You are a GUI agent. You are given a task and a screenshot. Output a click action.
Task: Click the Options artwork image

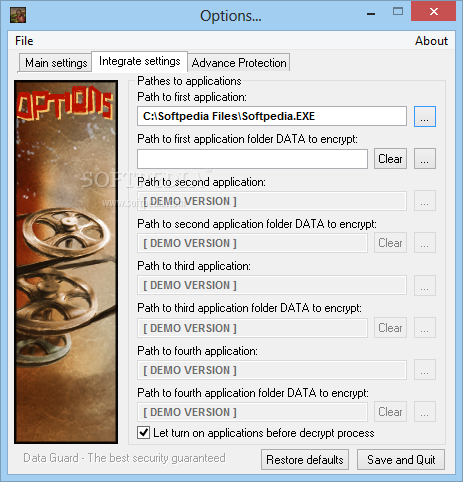click(66, 262)
